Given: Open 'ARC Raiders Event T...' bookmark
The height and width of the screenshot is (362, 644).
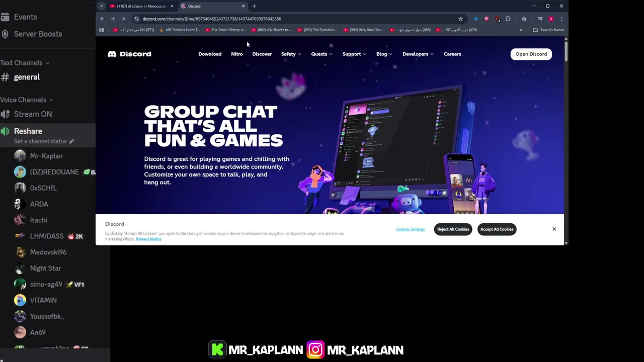Looking at the screenshot, I should point(179,30).
